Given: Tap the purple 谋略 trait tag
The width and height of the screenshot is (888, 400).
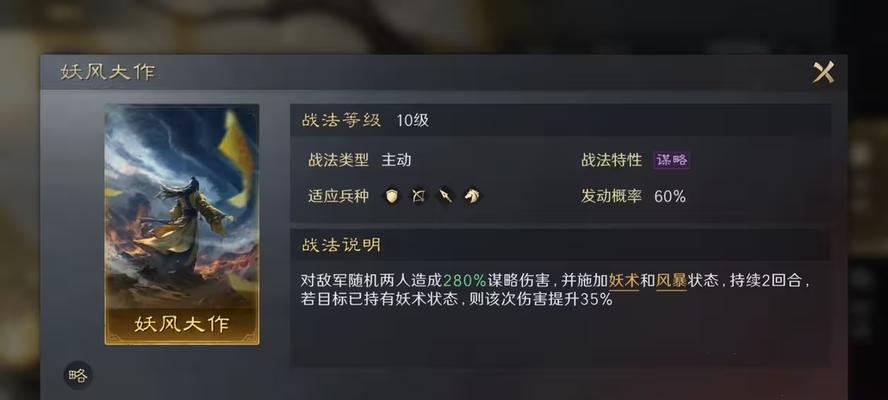Looking at the screenshot, I should [672, 160].
